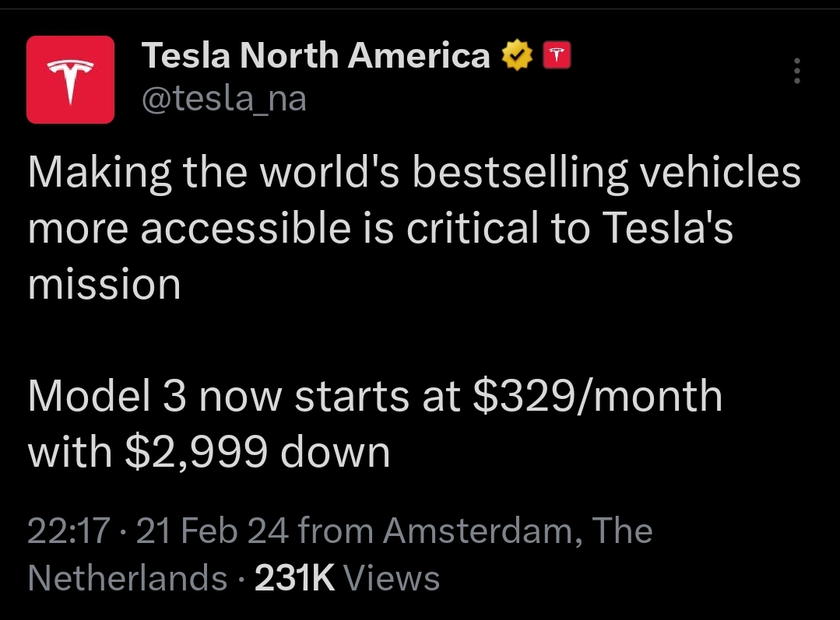840x620 pixels.
Task: Click the gold verified checkmark badge
Action: [x=517, y=55]
